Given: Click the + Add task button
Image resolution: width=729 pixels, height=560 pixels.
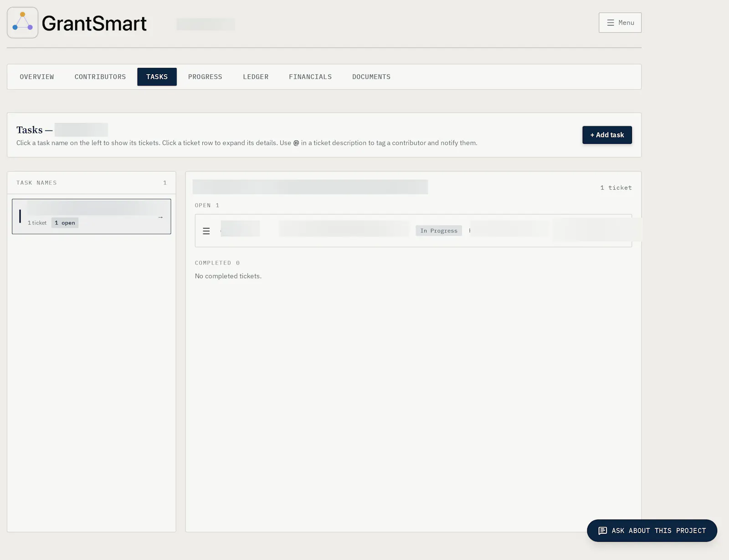Looking at the screenshot, I should tap(607, 135).
